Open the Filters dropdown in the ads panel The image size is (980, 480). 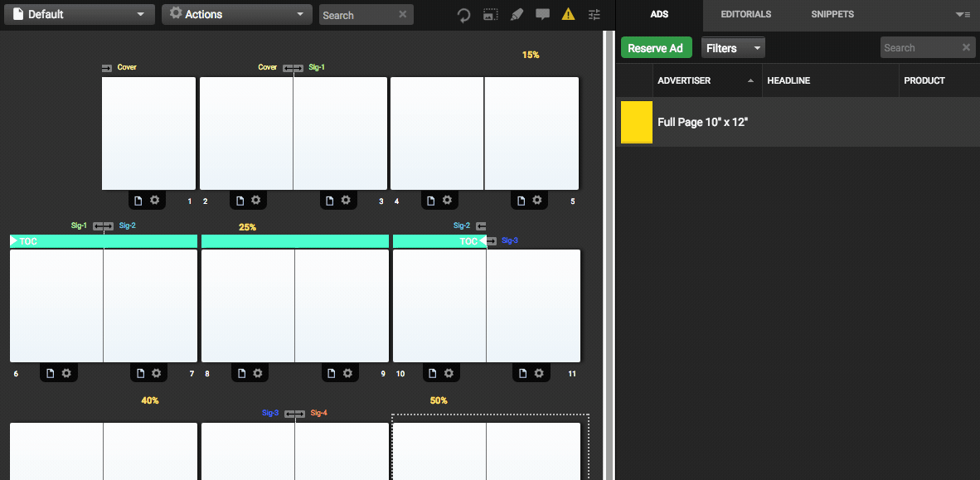pos(733,48)
